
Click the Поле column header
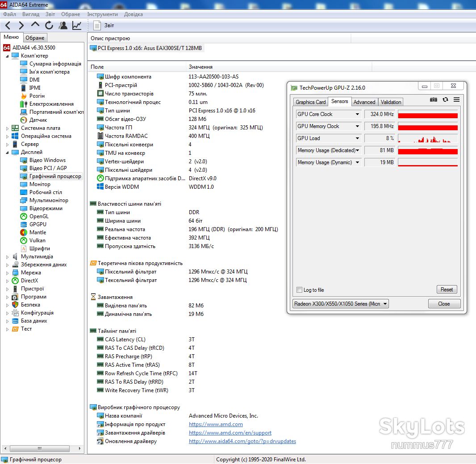click(x=137, y=67)
